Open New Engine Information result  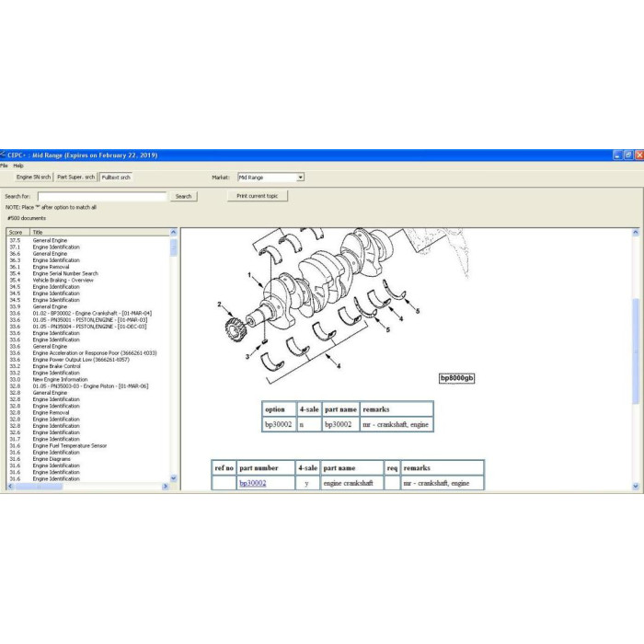point(88,379)
